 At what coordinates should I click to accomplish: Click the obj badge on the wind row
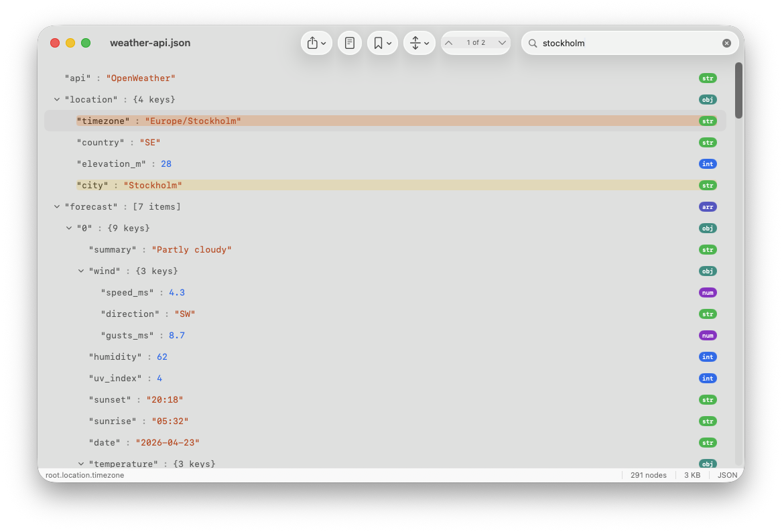[708, 271]
